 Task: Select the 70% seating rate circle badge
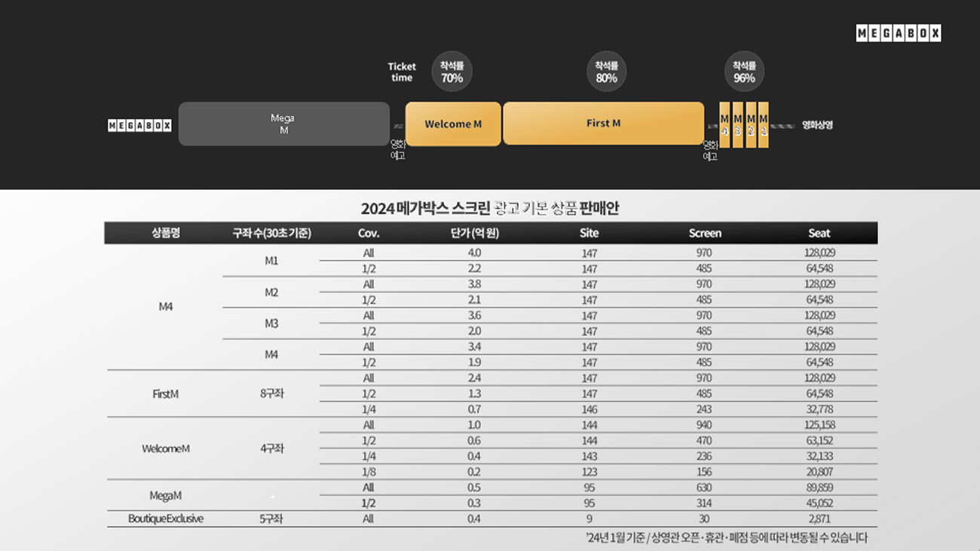coord(452,72)
